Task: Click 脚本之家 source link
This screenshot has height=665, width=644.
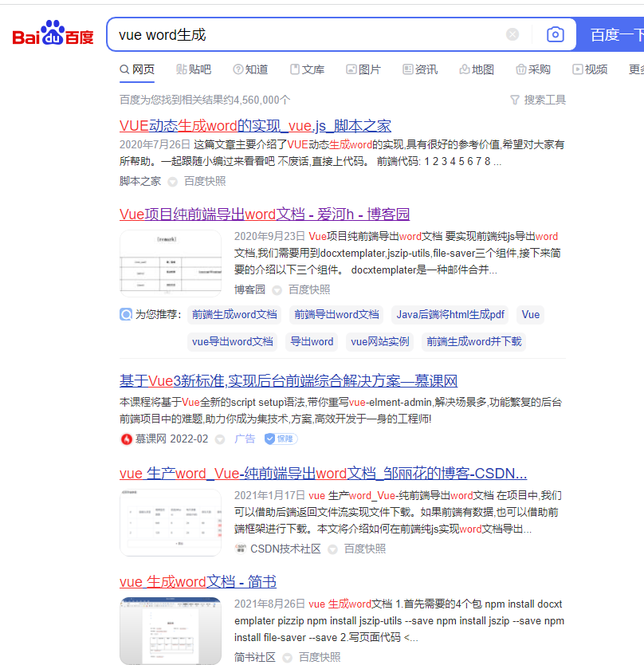Action: 140,182
